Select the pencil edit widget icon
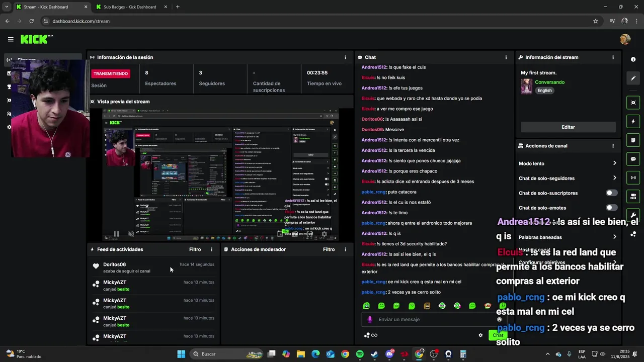Viewport: 644px width, 362px height. pyautogui.click(x=633, y=78)
